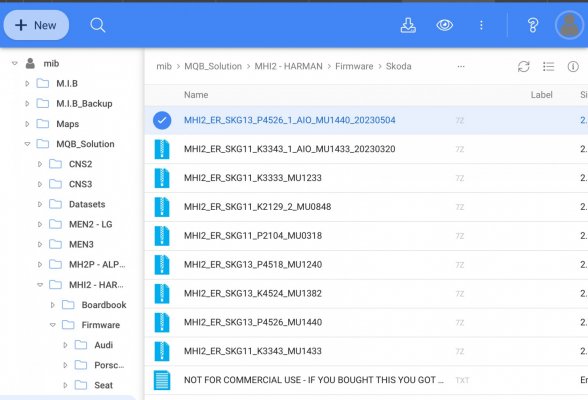588x400 pixels.
Task: Expand the CNS3 folder arrow
Action: (40, 184)
